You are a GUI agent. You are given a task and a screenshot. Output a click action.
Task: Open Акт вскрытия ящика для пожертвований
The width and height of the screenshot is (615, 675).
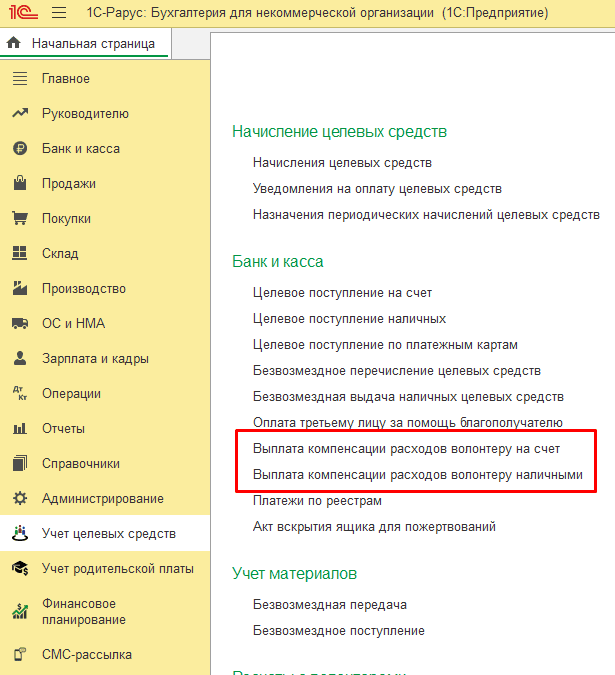[374, 527]
